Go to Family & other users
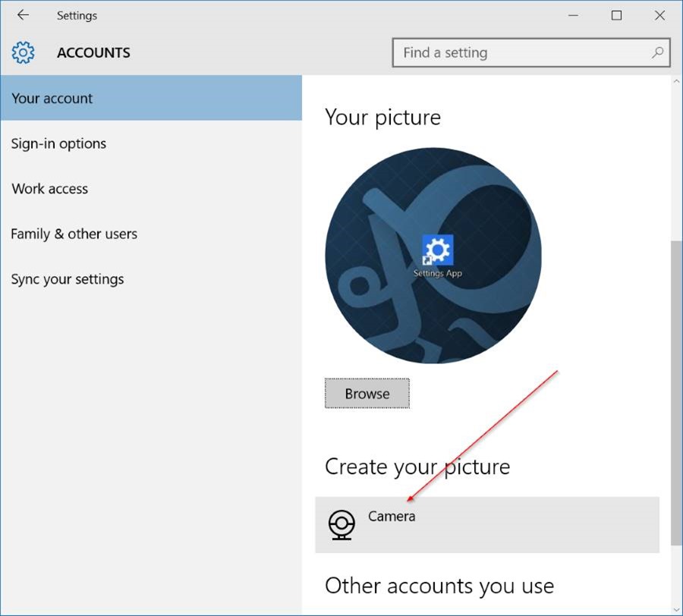The width and height of the screenshot is (683, 616). tap(74, 234)
